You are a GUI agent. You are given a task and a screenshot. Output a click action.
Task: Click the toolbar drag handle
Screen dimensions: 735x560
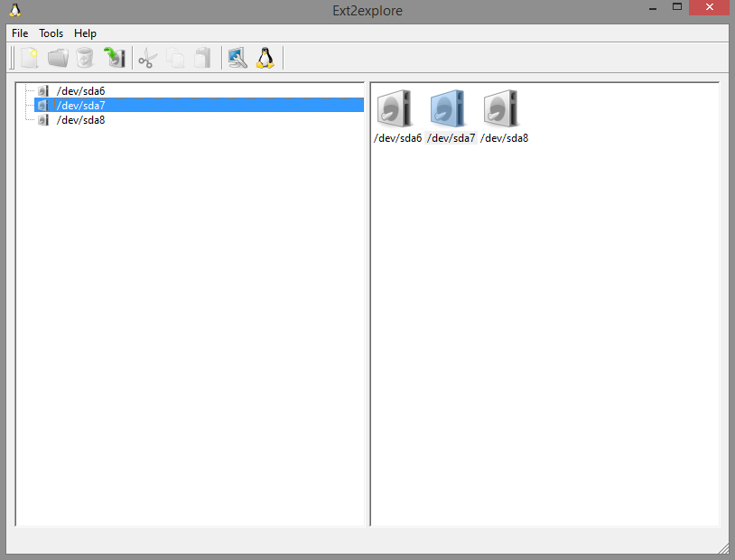(12, 58)
